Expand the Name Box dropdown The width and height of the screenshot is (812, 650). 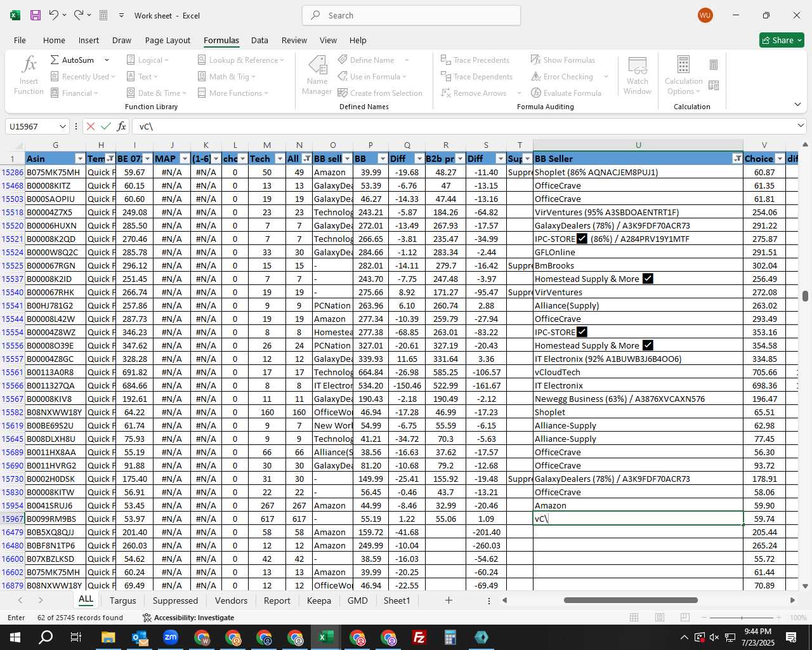point(62,126)
